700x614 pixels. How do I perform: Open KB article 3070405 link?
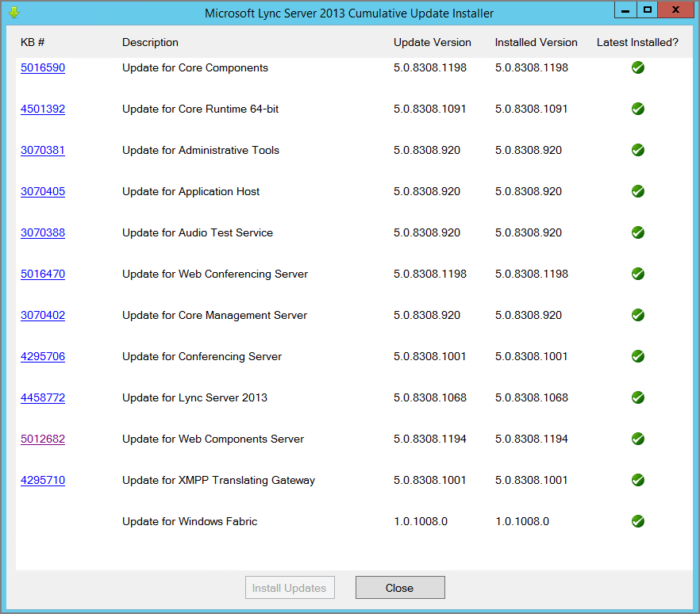pos(43,191)
